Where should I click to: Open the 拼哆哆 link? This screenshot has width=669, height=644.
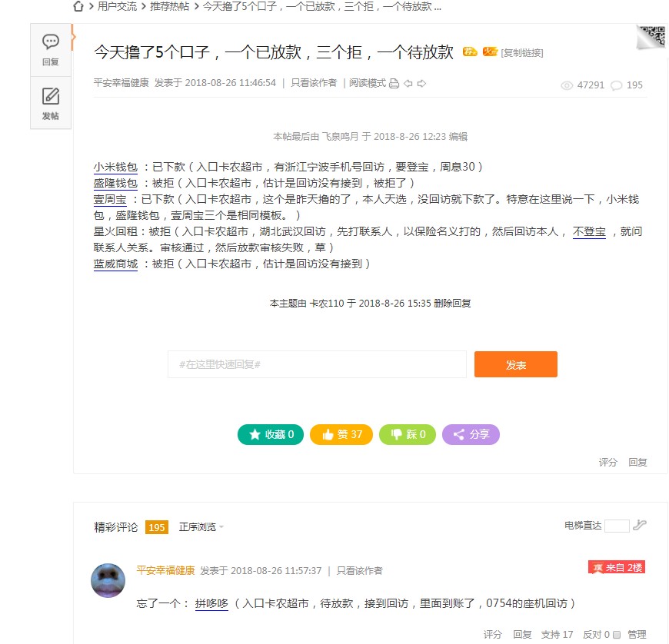(x=211, y=603)
